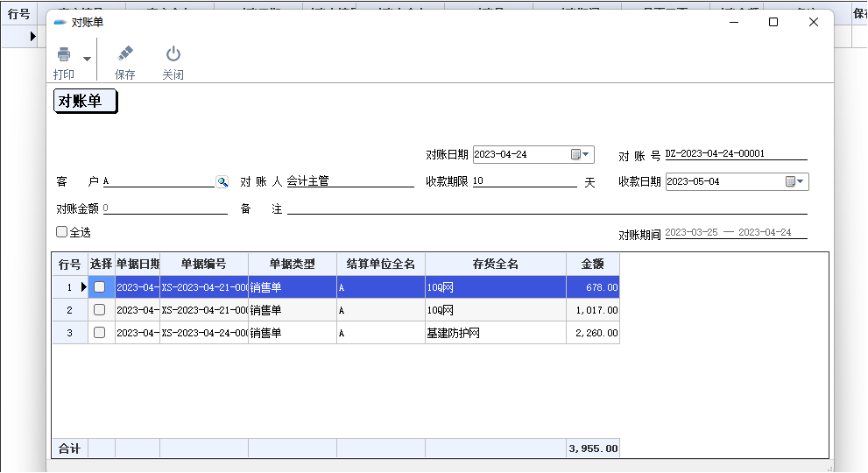Click the 金额 column header

click(x=593, y=265)
